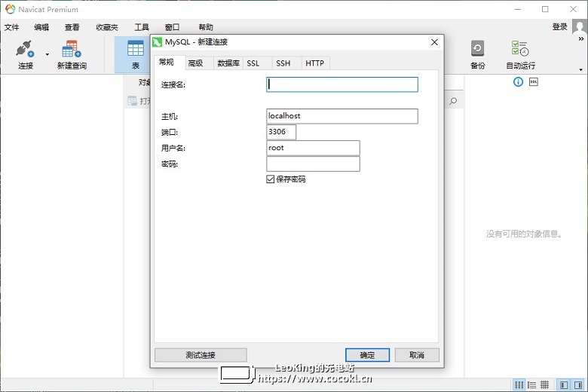Open the 收藏夹 menu
The height and width of the screenshot is (392, 588).
tap(107, 27)
